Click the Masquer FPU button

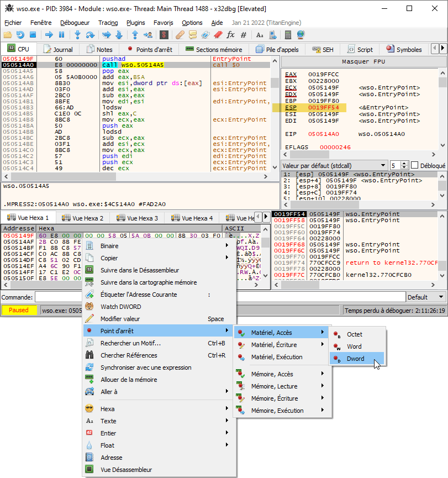[x=363, y=61]
